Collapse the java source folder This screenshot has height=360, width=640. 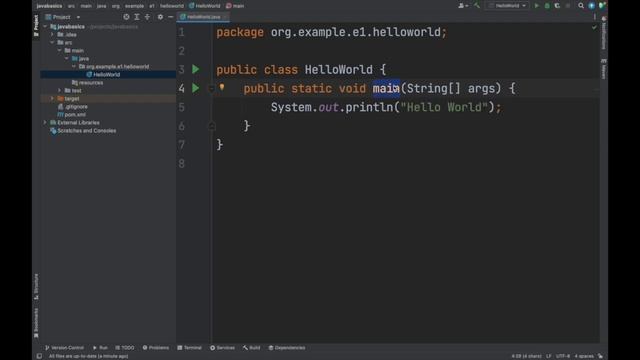[67, 58]
